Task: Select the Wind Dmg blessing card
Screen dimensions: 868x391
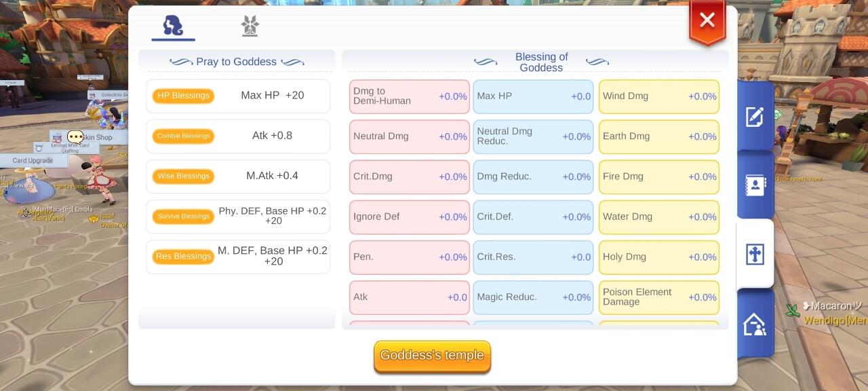Action: click(x=659, y=96)
